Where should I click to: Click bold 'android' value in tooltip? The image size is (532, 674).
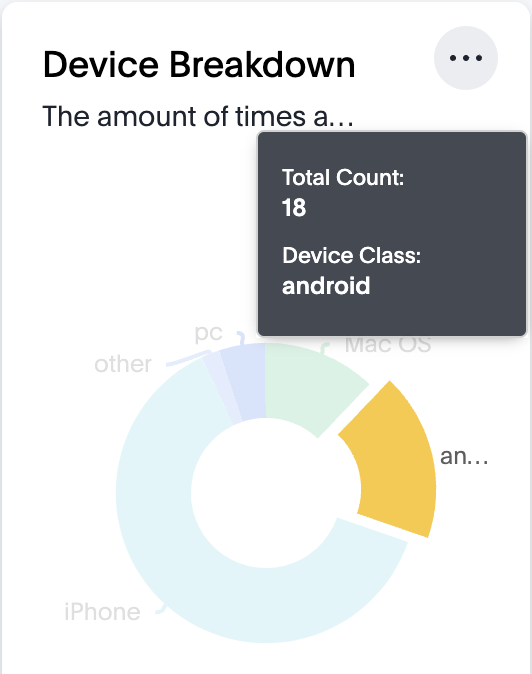pos(326,285)
